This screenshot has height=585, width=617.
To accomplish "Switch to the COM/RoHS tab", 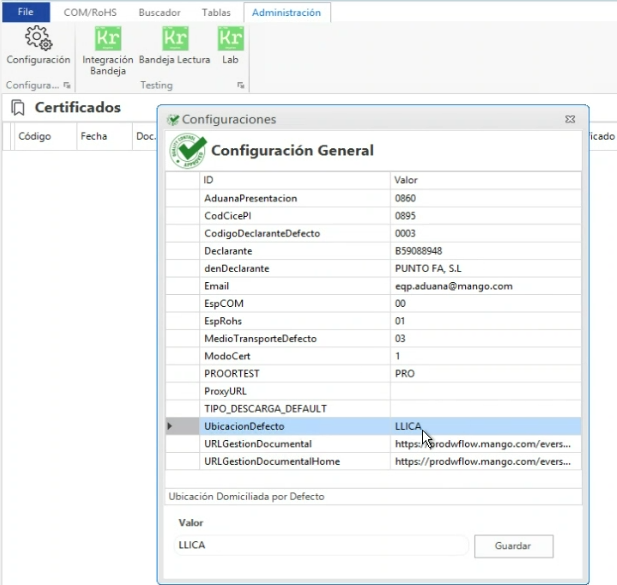I will [x=90, y=13].
